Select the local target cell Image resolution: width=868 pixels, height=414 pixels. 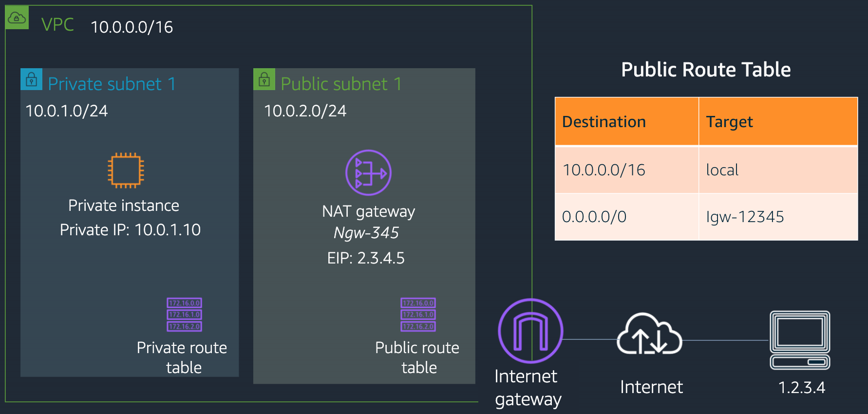(722, 170)
